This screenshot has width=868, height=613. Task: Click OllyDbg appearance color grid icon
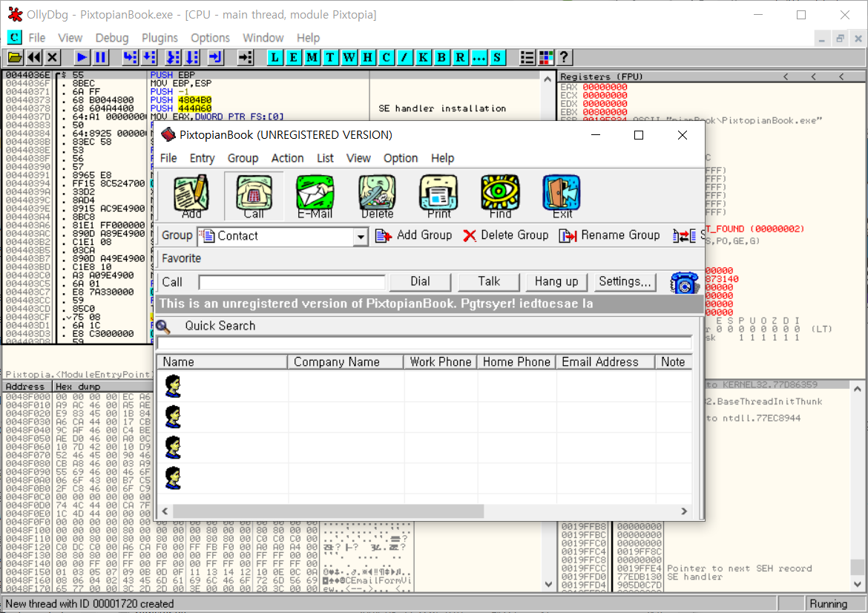[546, 57]
